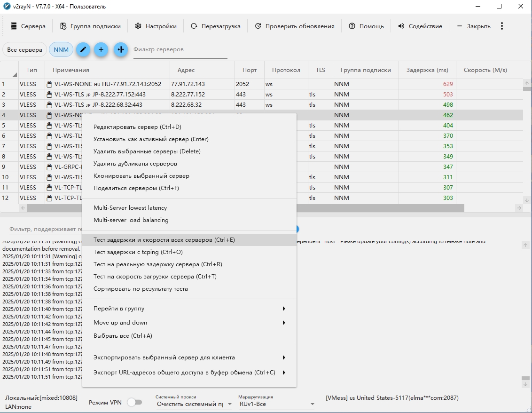Image resolution: width=532 pixels, height=413 pixels.
Task: Click the auto column width button
Action: pyautogui.click(x=121, y=49)
